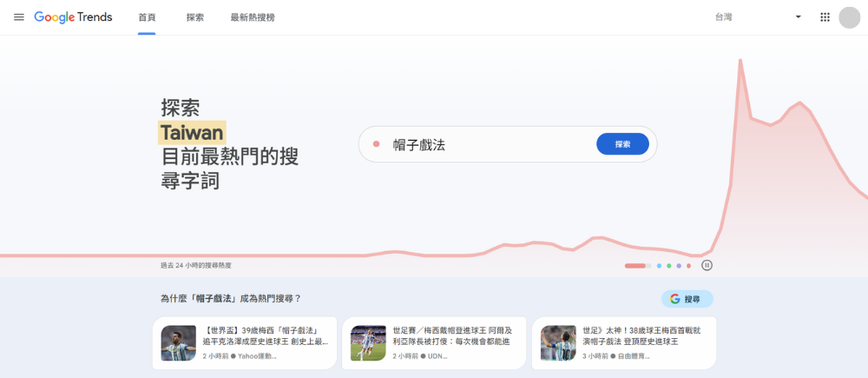Open the Yahoo運動 Messi hat-trick article
Image resolution: width=868 pixels, height=378 pixels.
point(245,343)
